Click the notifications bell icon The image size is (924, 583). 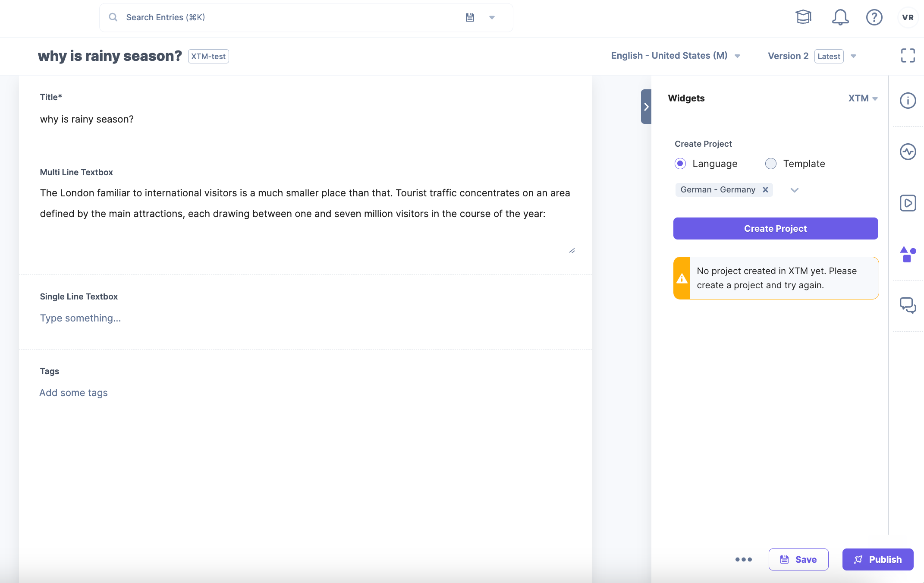(839, 17)
